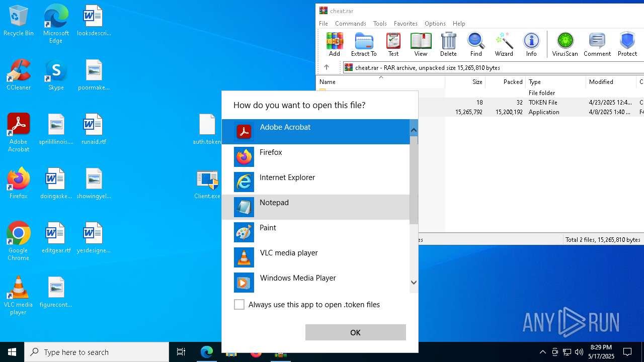The width and height of the screenshot is (644, 362).
Task: Open the Tools menu in WinRAR
Action: click(x=380, y=24)
